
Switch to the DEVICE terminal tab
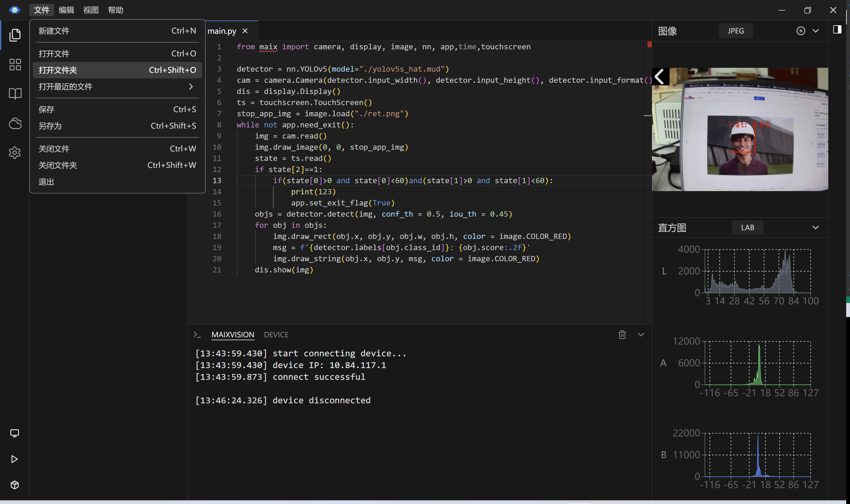[276, 335]
